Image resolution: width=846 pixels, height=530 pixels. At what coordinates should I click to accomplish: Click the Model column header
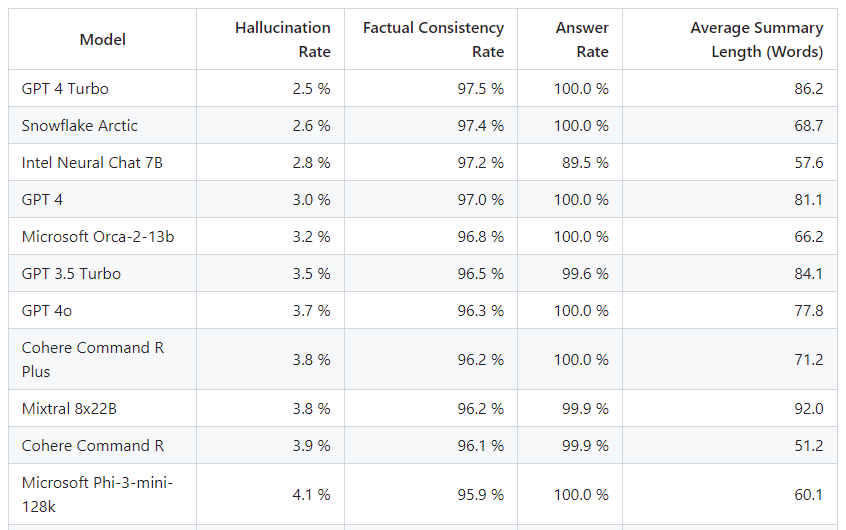pos(103,40)
